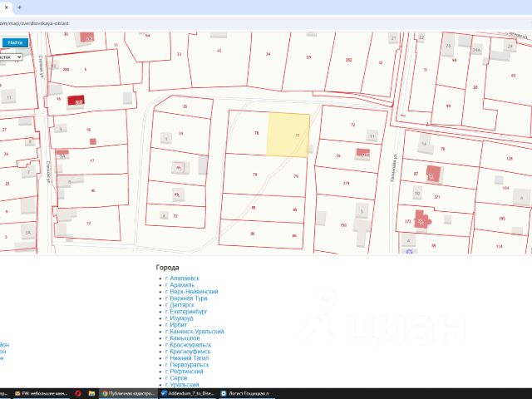The height and width of the screenshot is (399, 532).
Task: Click the red building on parcel 30
Action: click(x=86, y=37)
